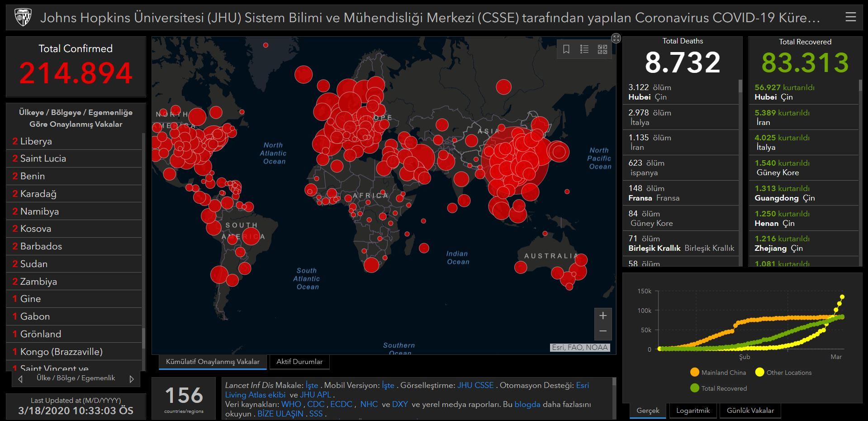Open the Esri Living Atlas ekibi link
Viewport: 868px width, 421px height.
pyautogui.click(x=255, y=395)
